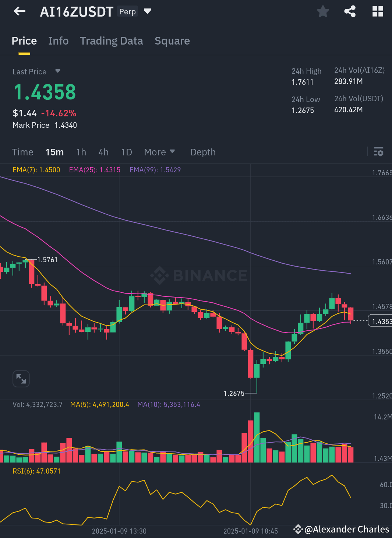Image resolution: width=392 pixels, height=538 pixels.
Task: Switch to the Depth view
Action: coord(203,152)
